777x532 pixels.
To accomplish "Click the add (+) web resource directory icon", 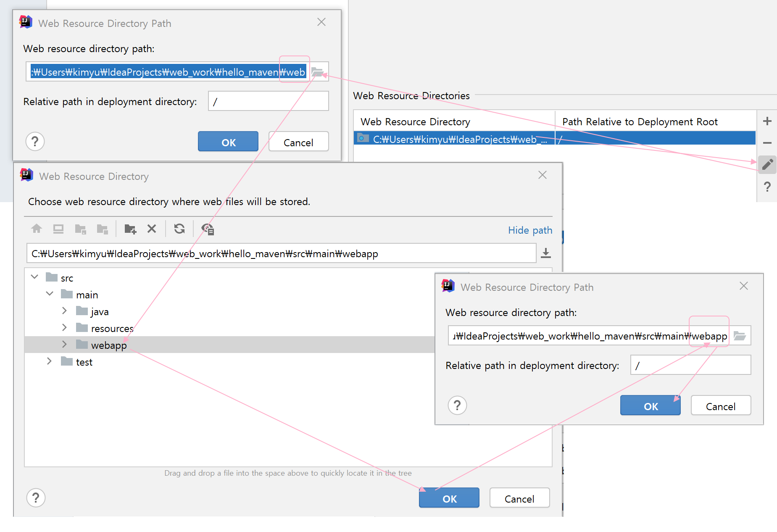I will tap(767, 121).
